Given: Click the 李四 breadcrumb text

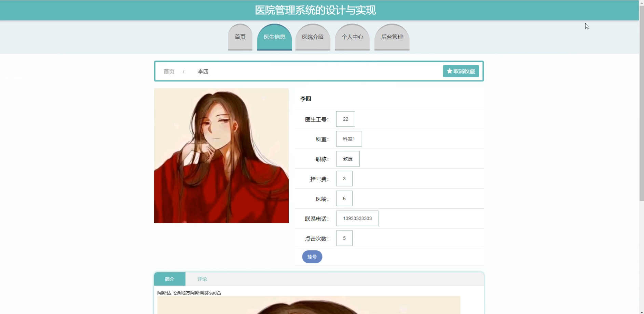Looking at the screenshot, I should tap(203, 71).
